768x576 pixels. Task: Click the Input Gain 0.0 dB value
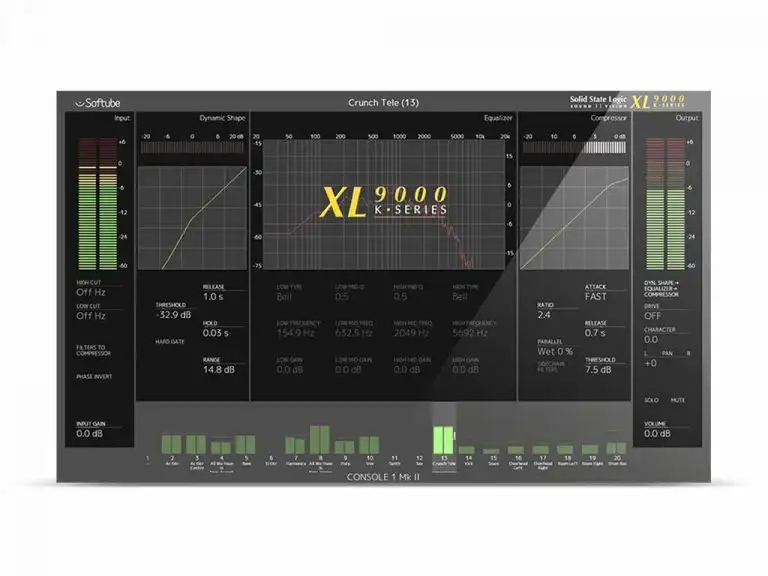tap(90, 433)
